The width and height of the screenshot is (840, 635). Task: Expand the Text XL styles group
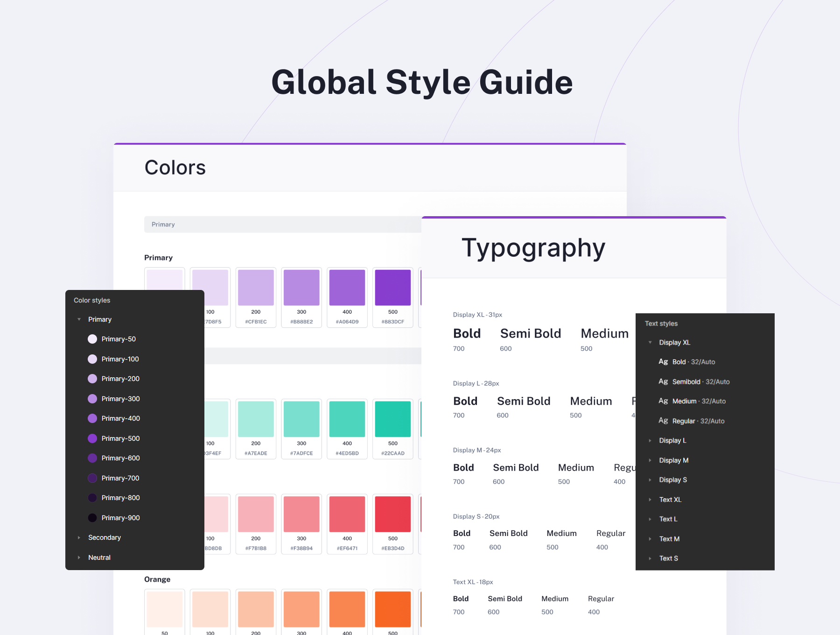(x=650, y=500)
